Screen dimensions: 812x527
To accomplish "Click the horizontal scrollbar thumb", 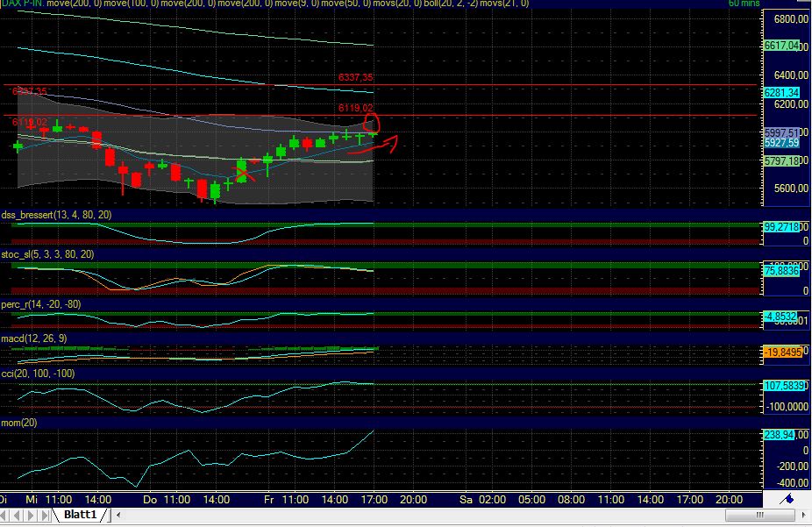I will (x=759, y=515).
